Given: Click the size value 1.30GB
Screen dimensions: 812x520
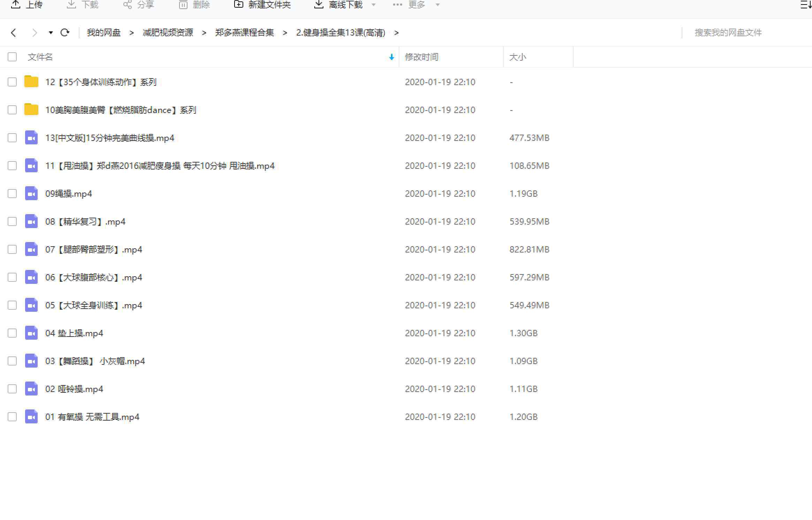Looking at the screenshot, I should [x=523, y=333].
